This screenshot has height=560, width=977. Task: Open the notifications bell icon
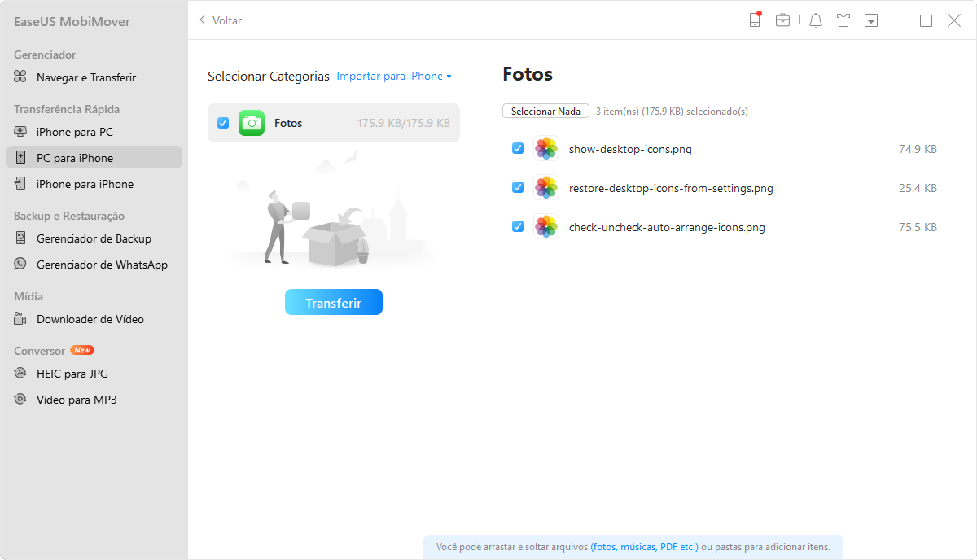click(x=816, y=20)
